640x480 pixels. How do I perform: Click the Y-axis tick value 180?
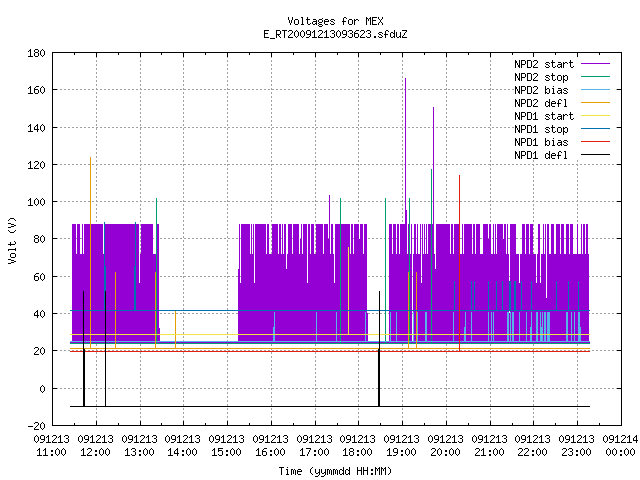[x=36, y=53]
